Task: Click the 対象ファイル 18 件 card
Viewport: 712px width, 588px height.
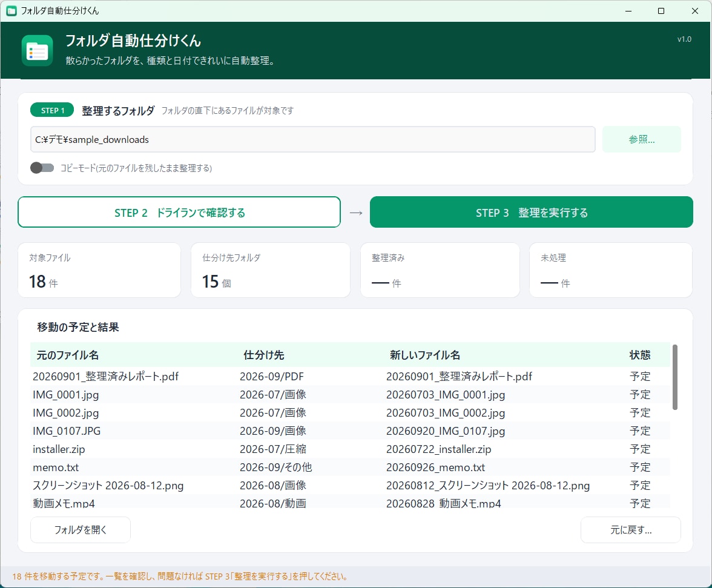Action: tap(99, 270)
